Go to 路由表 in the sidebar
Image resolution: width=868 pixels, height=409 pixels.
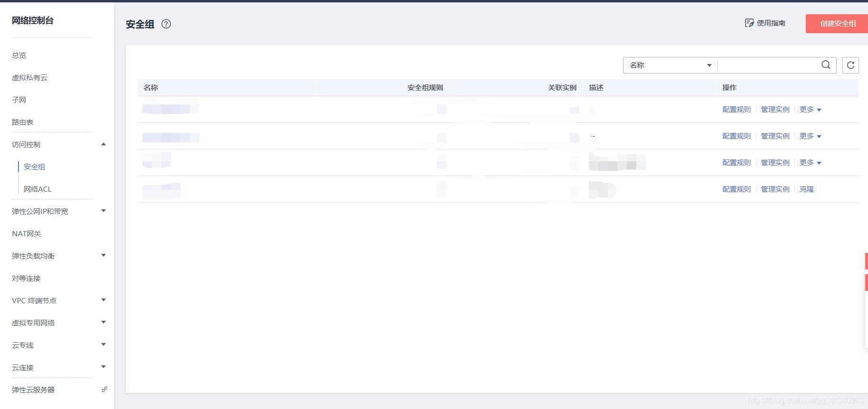22,122
